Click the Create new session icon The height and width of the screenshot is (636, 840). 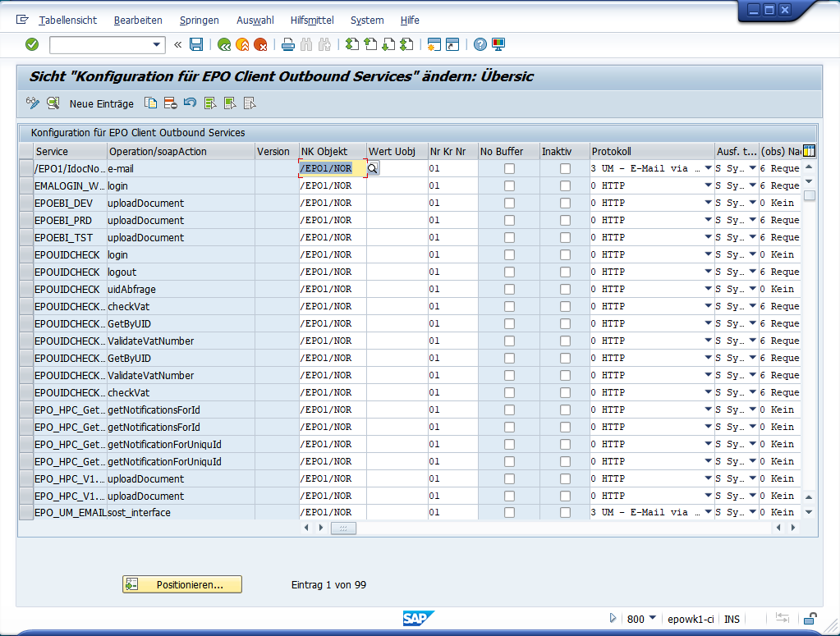434,44
